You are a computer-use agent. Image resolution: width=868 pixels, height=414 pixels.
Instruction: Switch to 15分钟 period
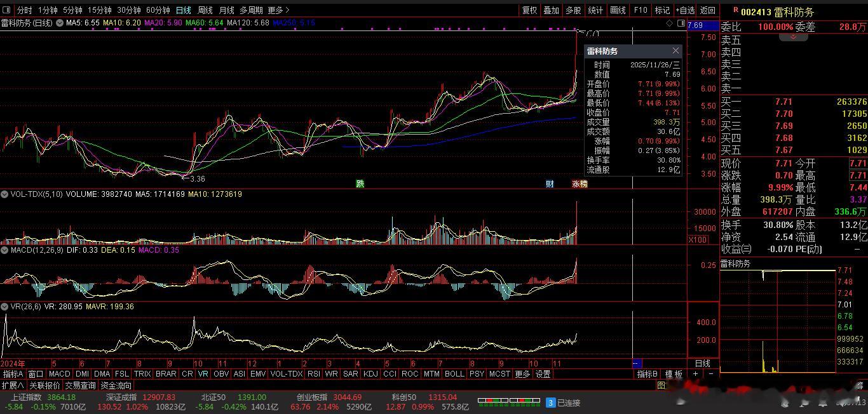(x=99, y=10)
